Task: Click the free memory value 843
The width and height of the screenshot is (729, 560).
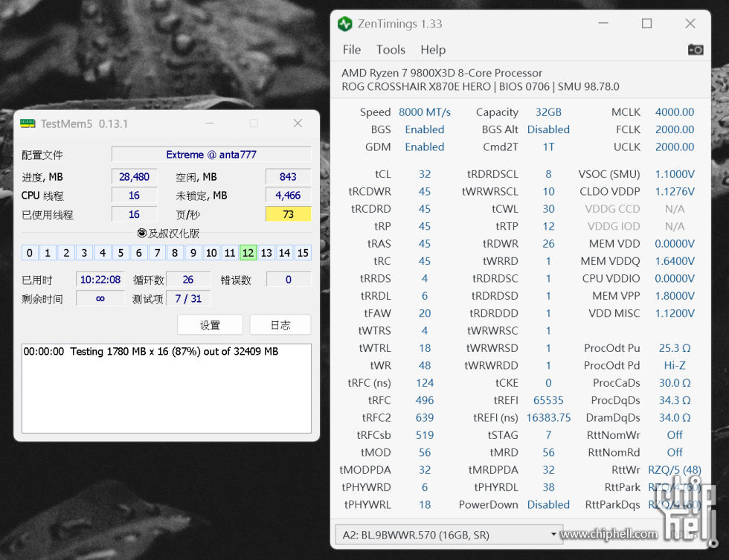Action: pyautogui.click(x=289, y=177)
